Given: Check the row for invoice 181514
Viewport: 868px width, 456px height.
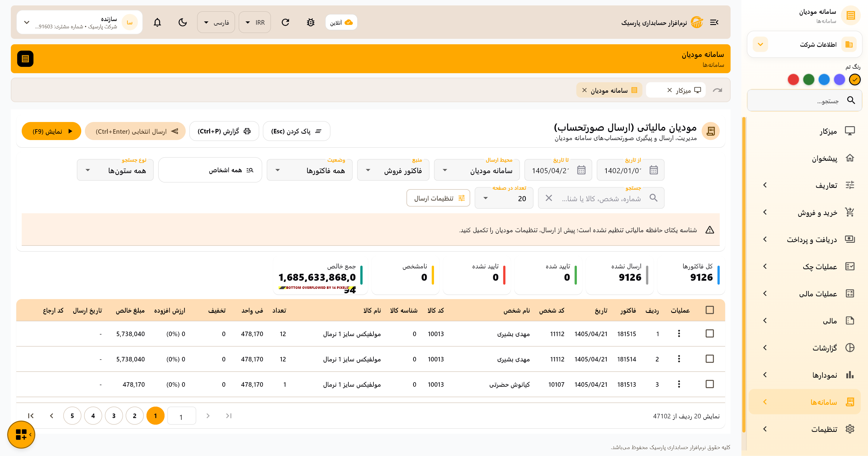Looking at the screenshot, I should [x=710, y=359].
